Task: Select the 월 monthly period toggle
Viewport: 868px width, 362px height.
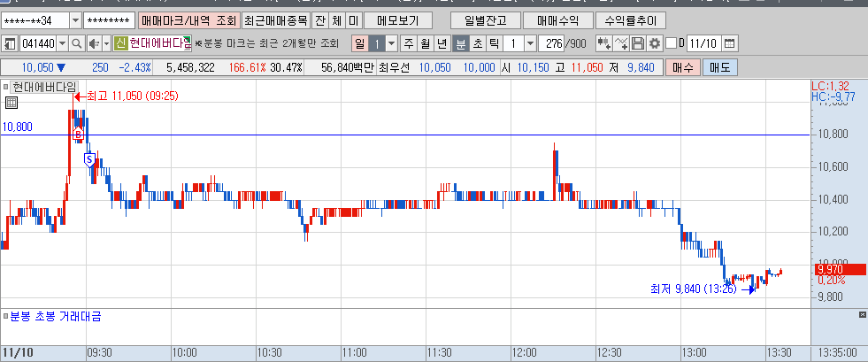Action: (425, 43)
